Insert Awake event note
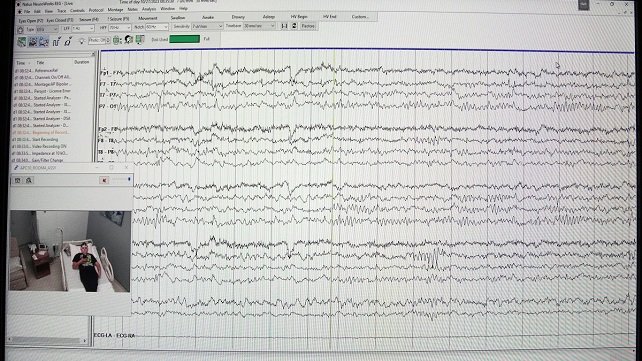 [208, 17]
